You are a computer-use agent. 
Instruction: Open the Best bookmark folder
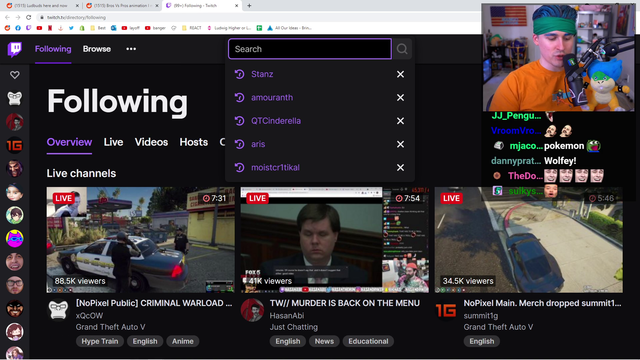point(98,28)
